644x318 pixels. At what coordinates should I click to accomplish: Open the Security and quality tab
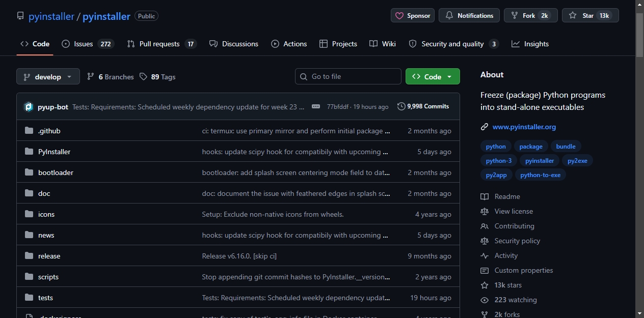[x=453, y=44]
